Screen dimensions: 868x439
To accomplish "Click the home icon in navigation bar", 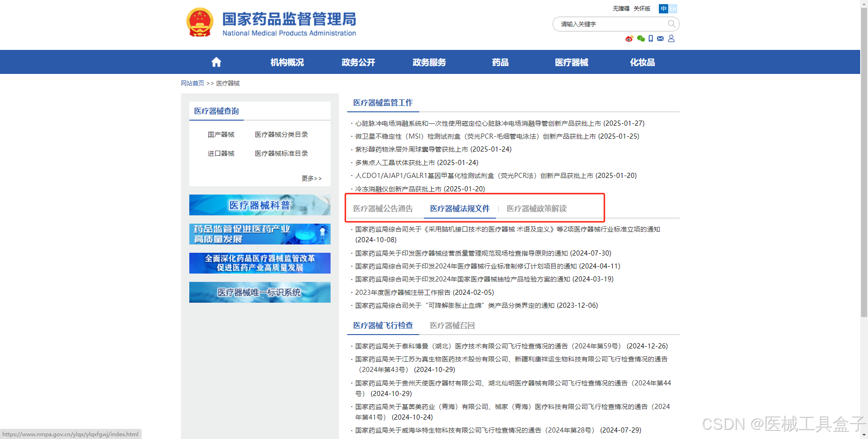I will [x=216, y=62].
